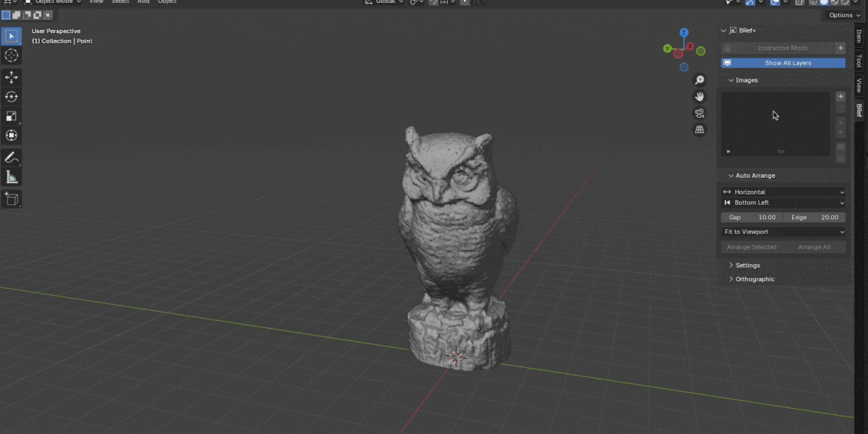
Task: Open the Horizontal direction dropdown
Action: tap(783, 192)
